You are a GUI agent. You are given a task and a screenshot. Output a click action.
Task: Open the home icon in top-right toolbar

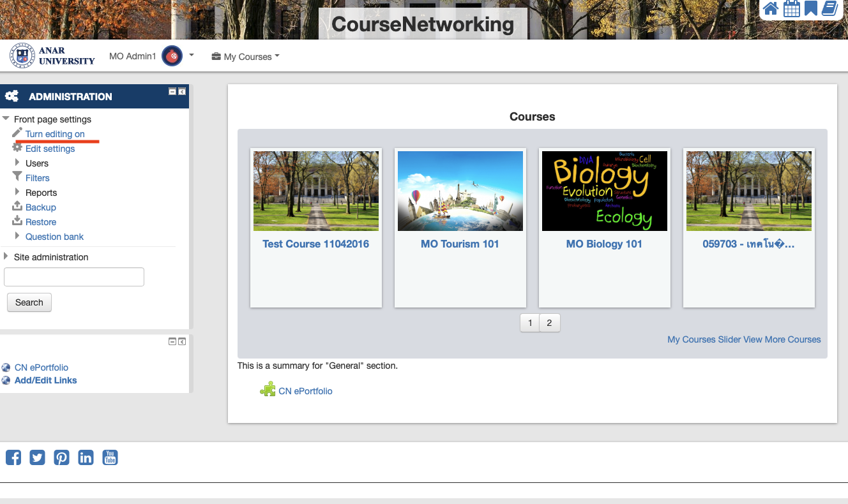coord(771,9)
